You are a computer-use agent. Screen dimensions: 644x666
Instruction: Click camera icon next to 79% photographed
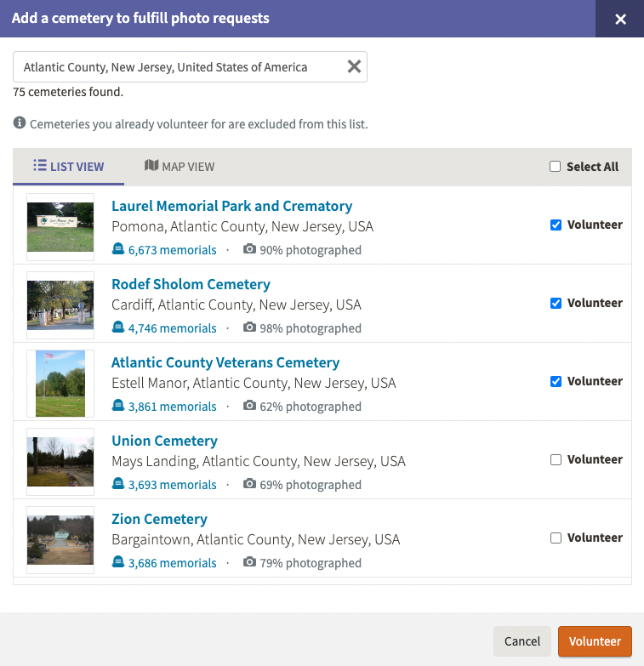(249, 561)
